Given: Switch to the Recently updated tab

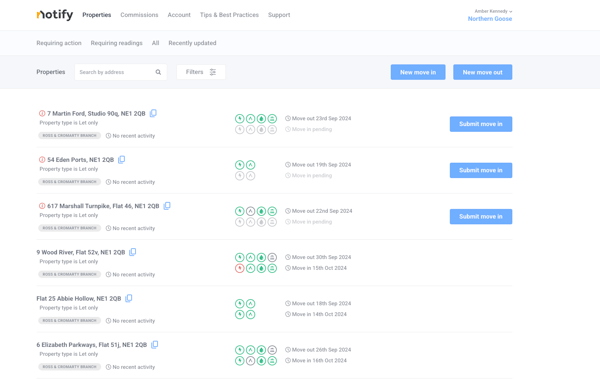Looking at the screenshot, I should [x=192, y=43].
